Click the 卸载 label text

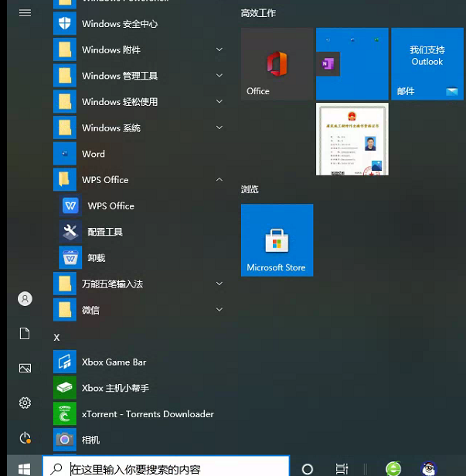click(x=97, y=258)
